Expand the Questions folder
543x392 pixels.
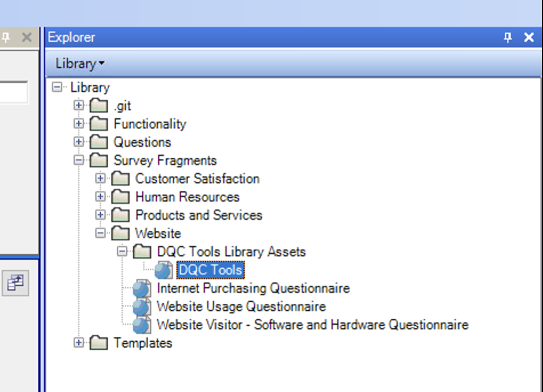coord(79,142)
